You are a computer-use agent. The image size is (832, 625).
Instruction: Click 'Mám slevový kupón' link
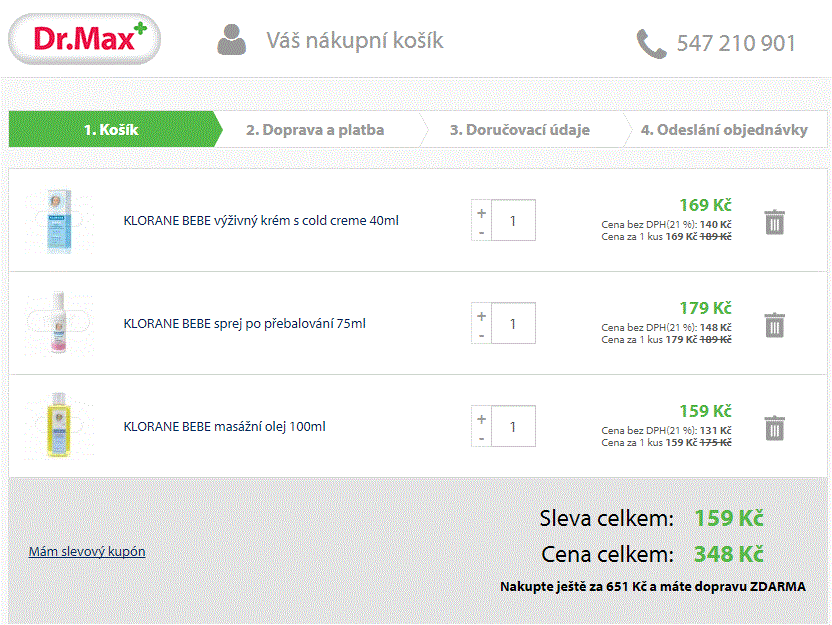tap(87, 551)
